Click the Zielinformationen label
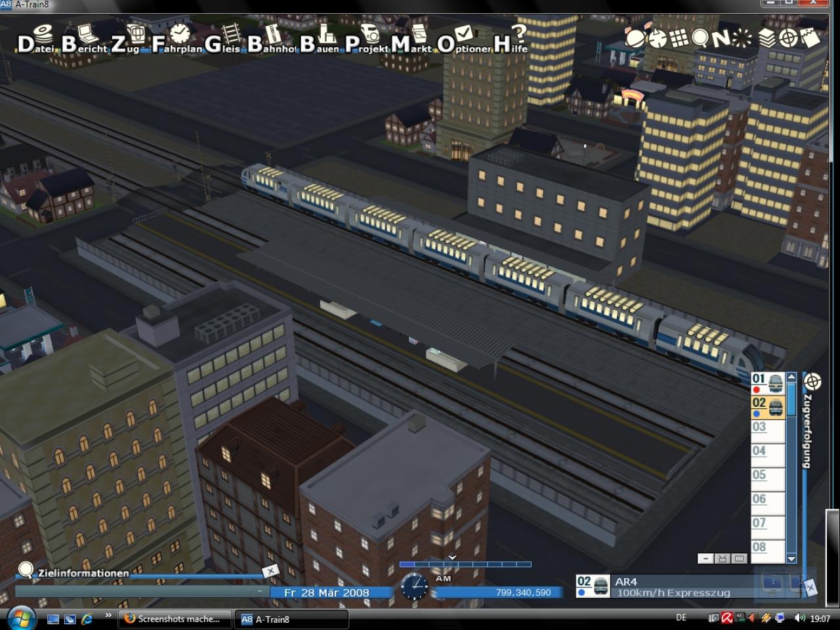The width and height of the screenshot is (840, 630). pyautogui.click(x=83, y=573)
